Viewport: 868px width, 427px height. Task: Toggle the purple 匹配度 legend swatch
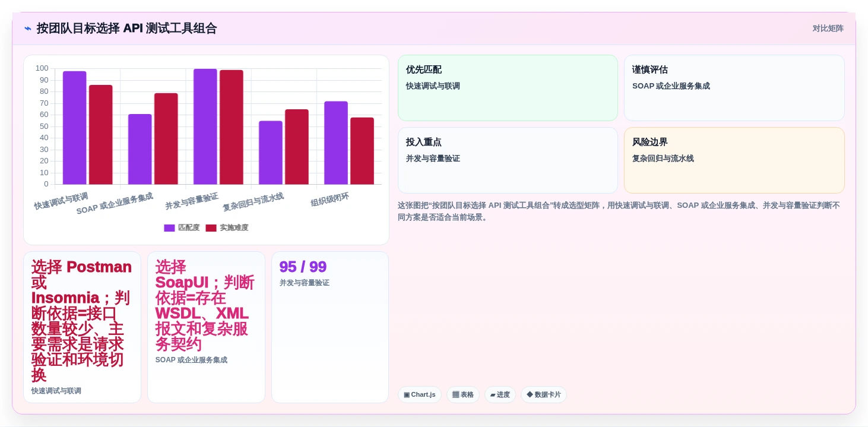click(169, 228)
